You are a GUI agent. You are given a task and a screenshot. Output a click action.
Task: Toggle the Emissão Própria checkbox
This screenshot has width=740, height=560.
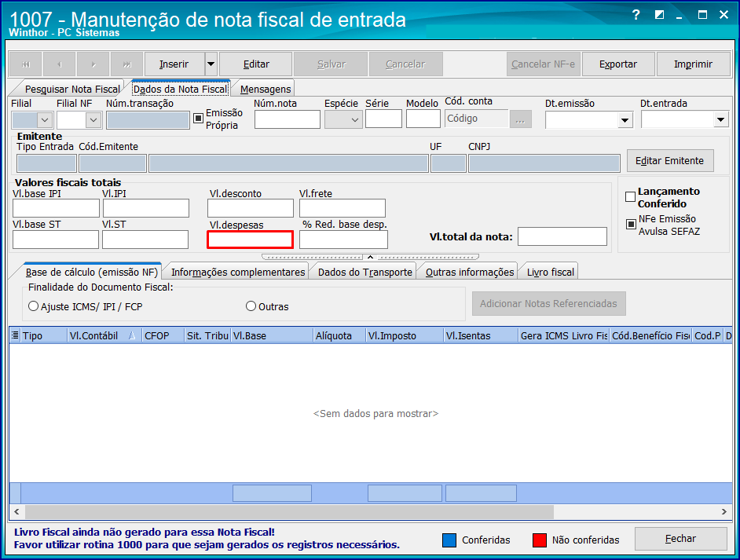199,119
